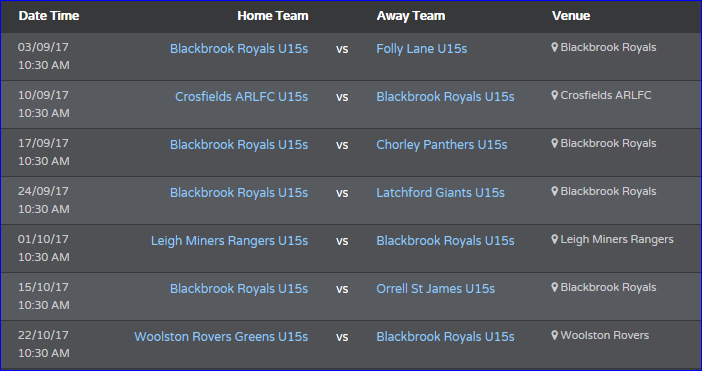Click the venue pin icon for the 03/09/17 fixture
The height and width of the screenshot is (371, 702).
pos(554,47)
